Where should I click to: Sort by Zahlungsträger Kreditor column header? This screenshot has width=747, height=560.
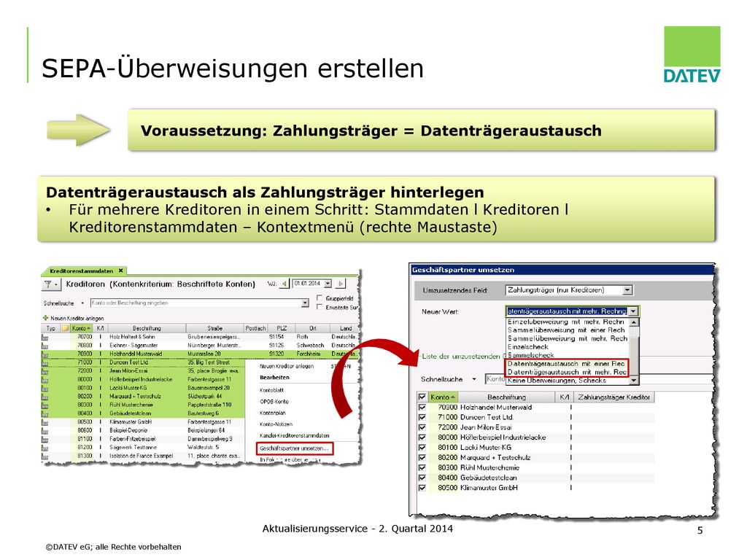(614, 397)
